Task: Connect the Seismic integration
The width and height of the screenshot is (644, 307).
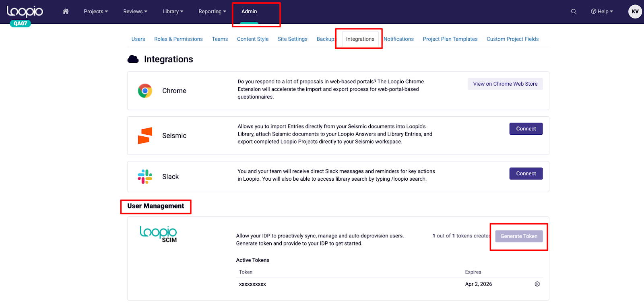Action: [x=526, y=129]
